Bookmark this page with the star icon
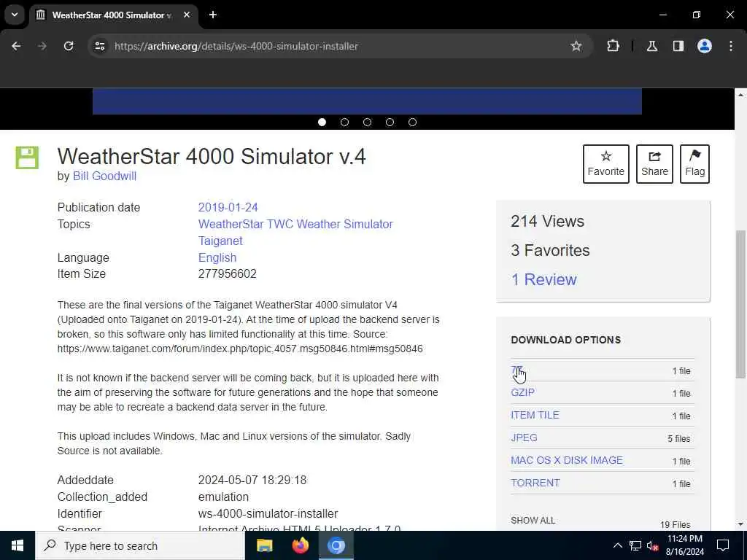 click(x=576, y=46)
